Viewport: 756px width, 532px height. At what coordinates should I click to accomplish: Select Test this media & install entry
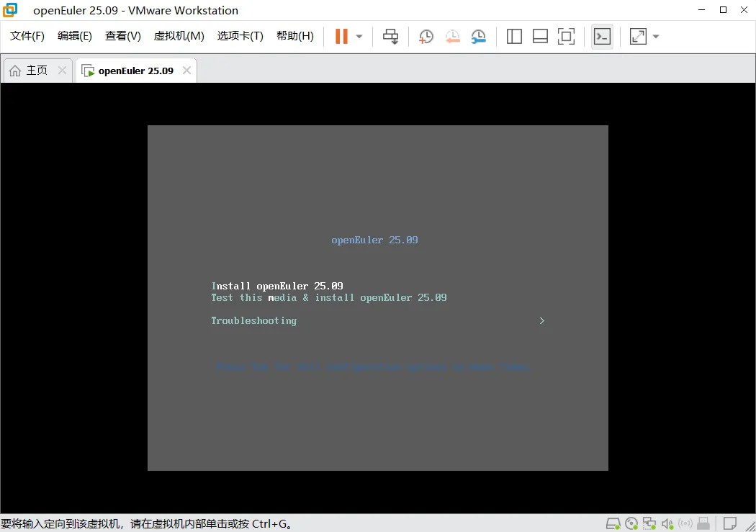329,298
